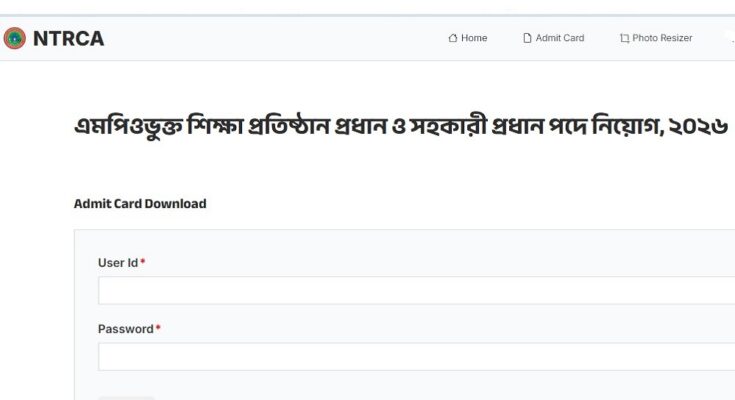
Task: Click the house icon beside Home
Action: pyautogui.click(x=453, y=39)
